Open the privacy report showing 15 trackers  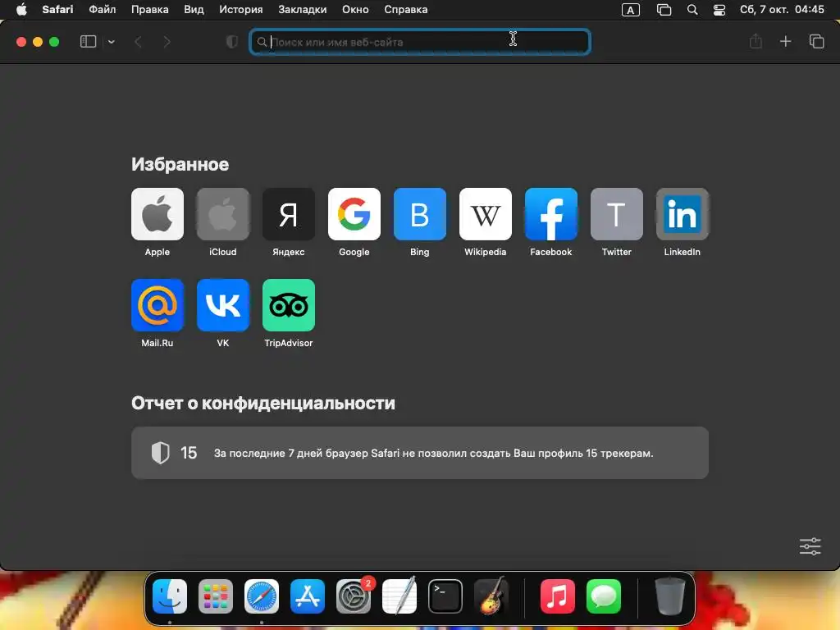click(419, 453)
